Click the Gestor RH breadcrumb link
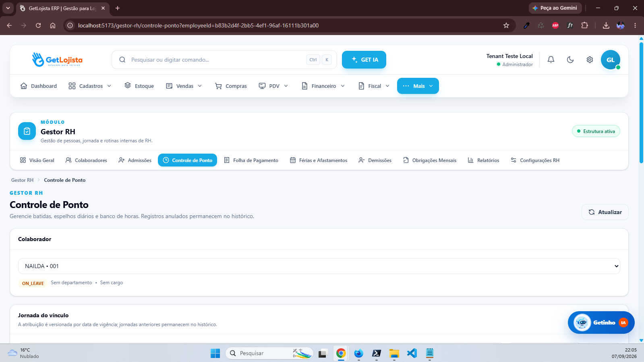This screenshot has width=644, height=362. (x=22, y=180)
